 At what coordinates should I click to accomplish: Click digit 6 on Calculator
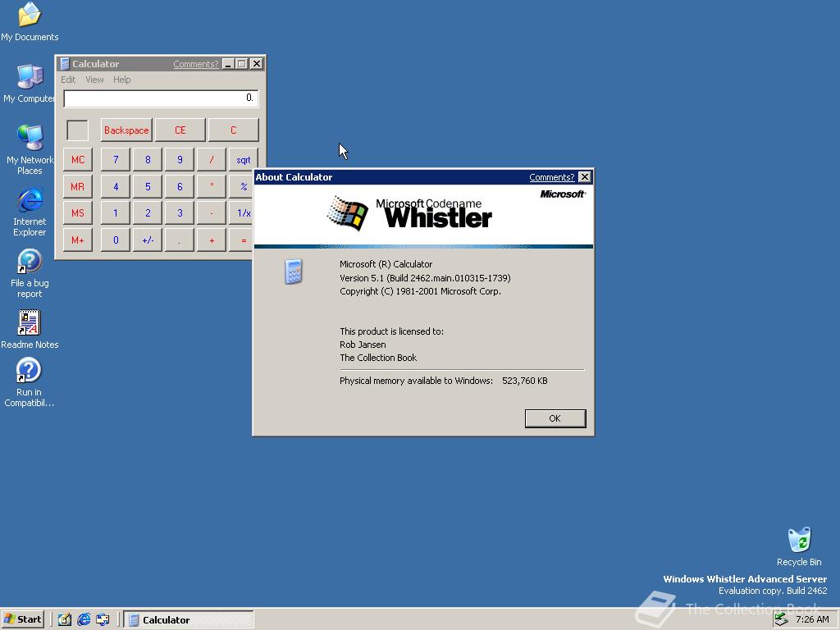coord(180,186)
